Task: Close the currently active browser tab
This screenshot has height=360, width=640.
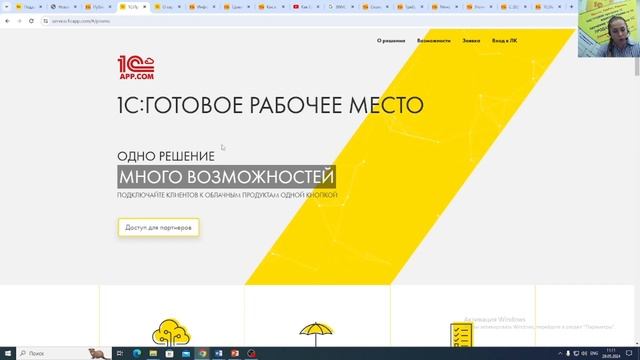Action: click(x=144, y=7)
